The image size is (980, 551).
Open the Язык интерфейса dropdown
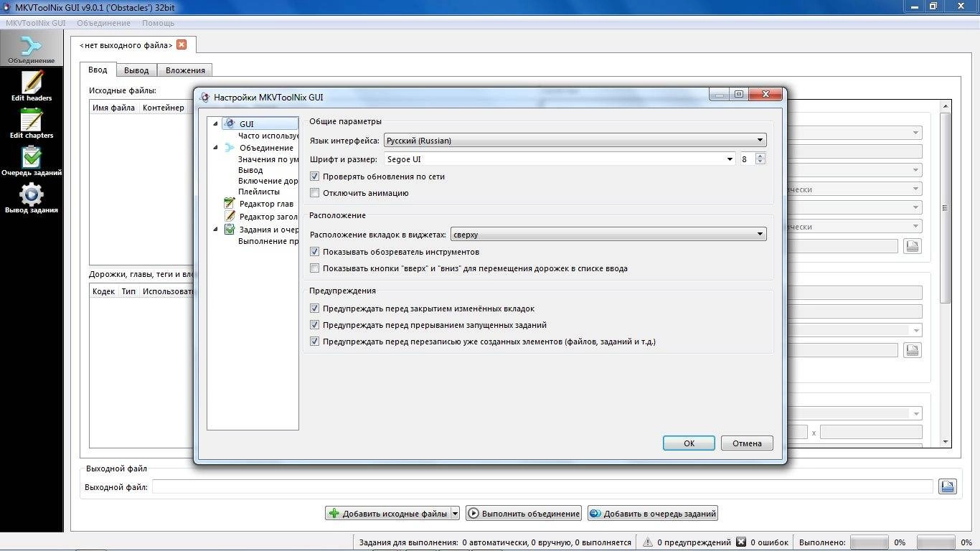tap(575, 141)
